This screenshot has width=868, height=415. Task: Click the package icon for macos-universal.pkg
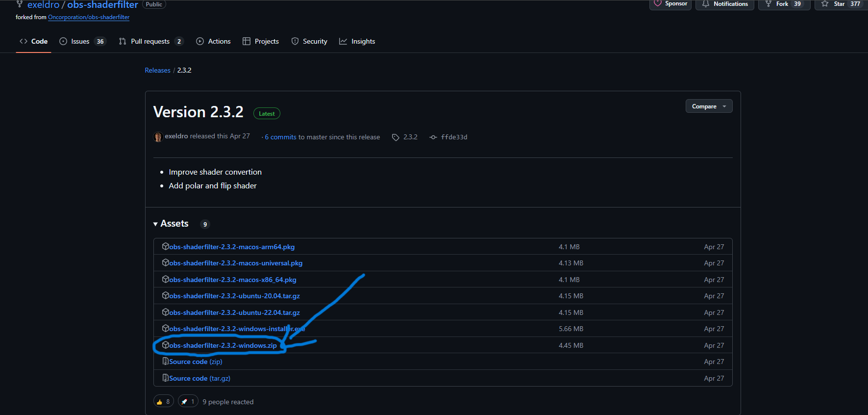tap(166, 263)
